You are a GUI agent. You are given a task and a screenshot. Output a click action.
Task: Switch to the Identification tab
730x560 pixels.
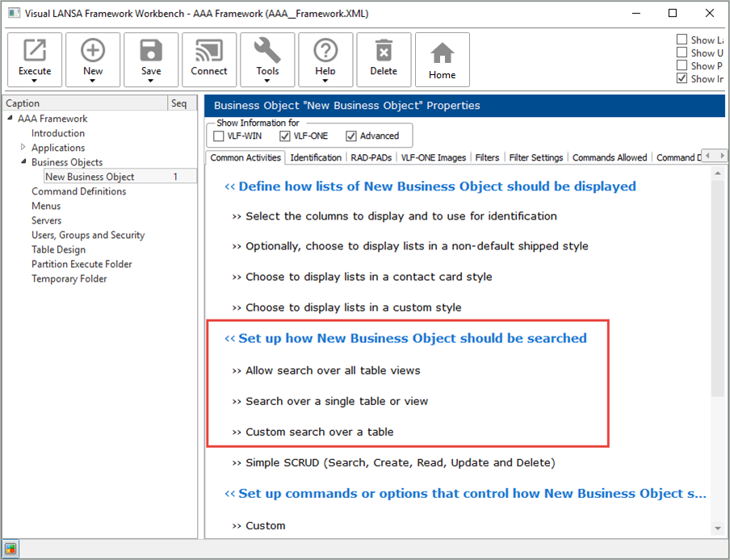[x=316, y=157]
